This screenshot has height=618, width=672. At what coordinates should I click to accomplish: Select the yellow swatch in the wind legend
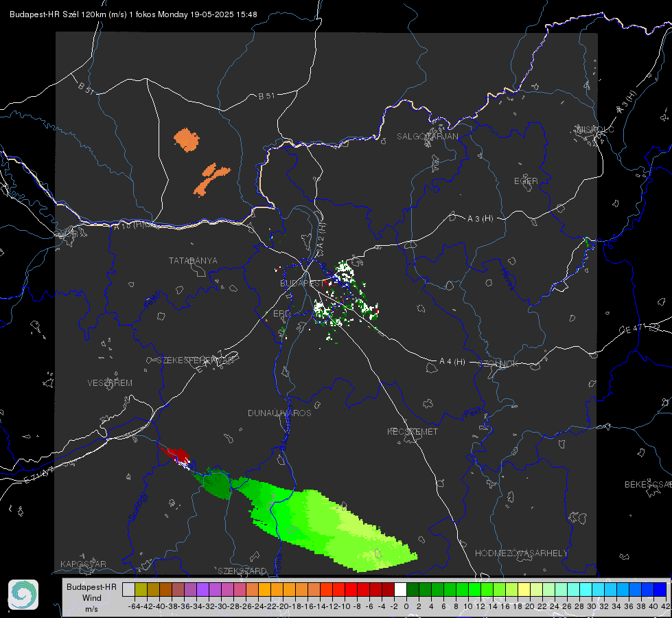[524, 589]
